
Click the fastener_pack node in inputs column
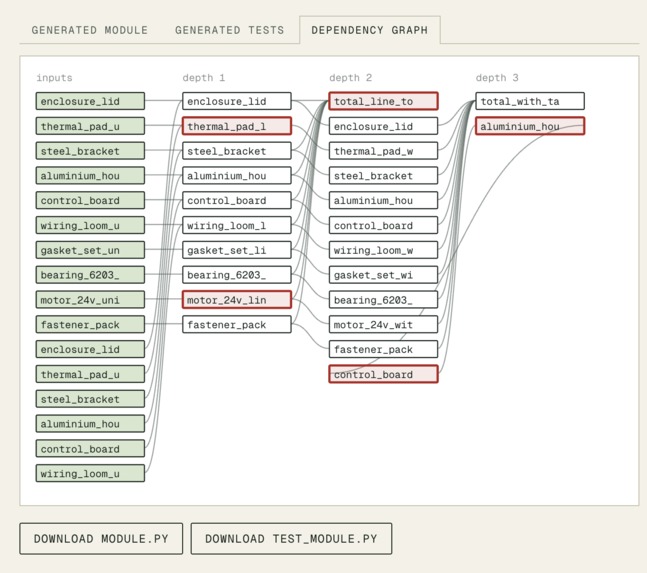pos(90,324)
